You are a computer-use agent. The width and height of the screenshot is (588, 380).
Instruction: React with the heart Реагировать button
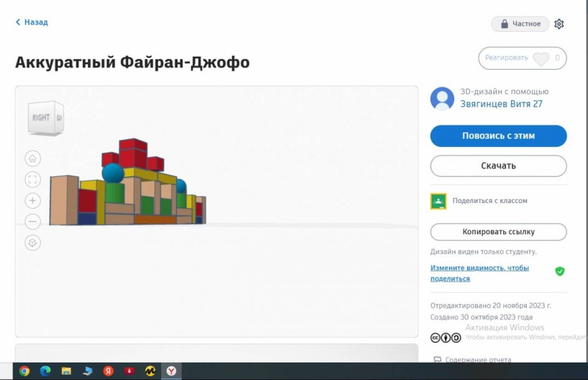tap(523, 58)
